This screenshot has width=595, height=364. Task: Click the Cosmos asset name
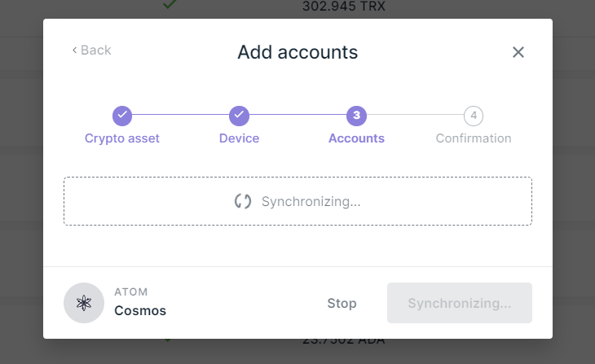(x=140, y=311)
